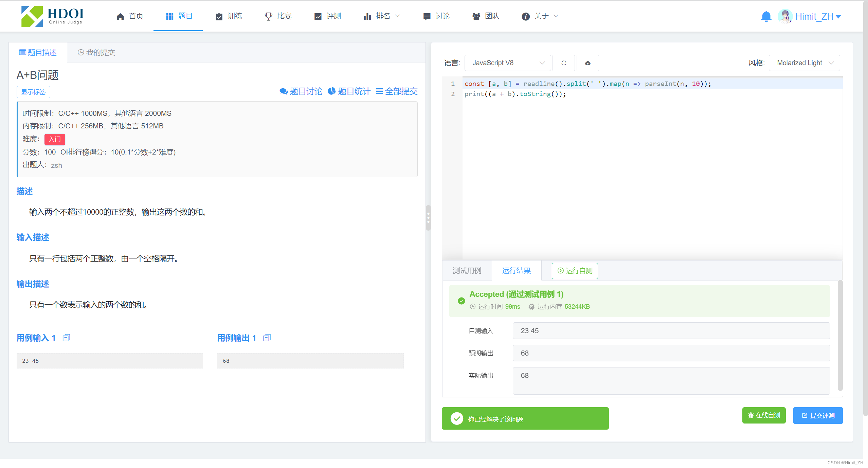Expand the 风格 Molarized Light dropdown
This screenshot has width=868, height=468.
[804, 63]
